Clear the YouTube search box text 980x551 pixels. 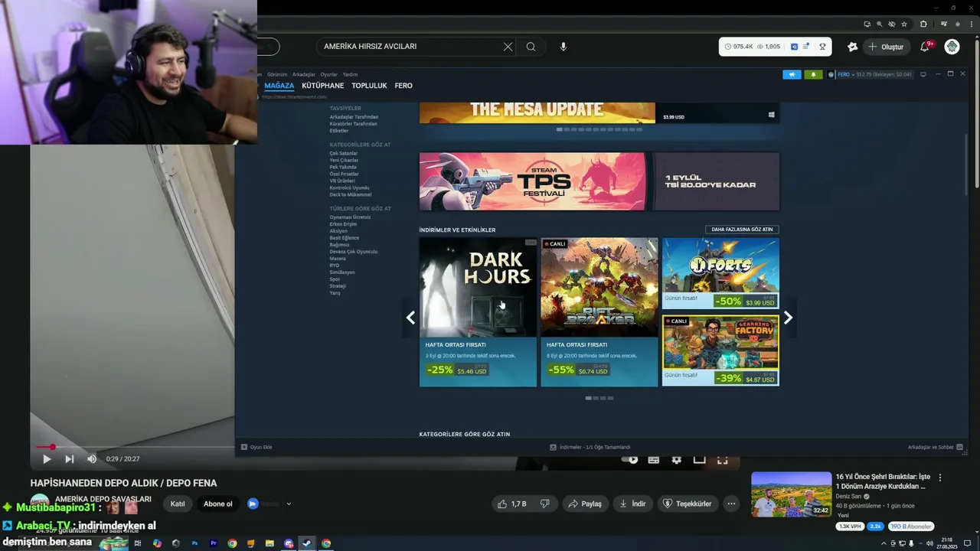coord(508,47)
